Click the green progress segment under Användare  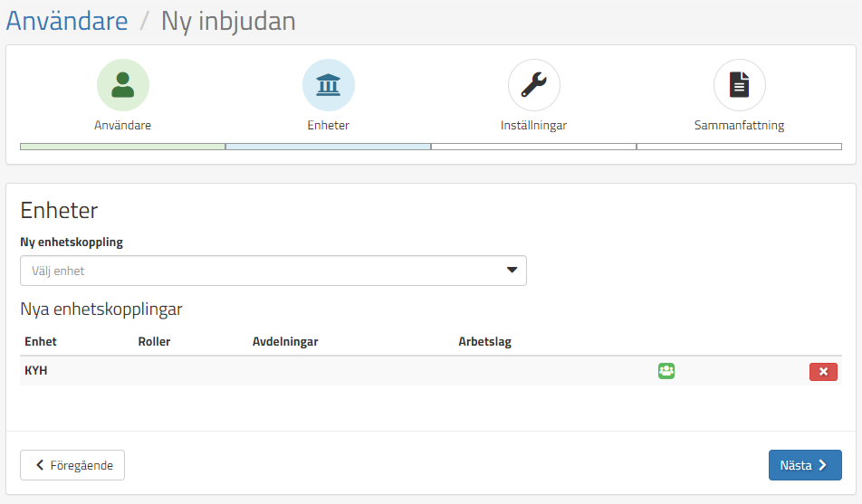[123, 146]
